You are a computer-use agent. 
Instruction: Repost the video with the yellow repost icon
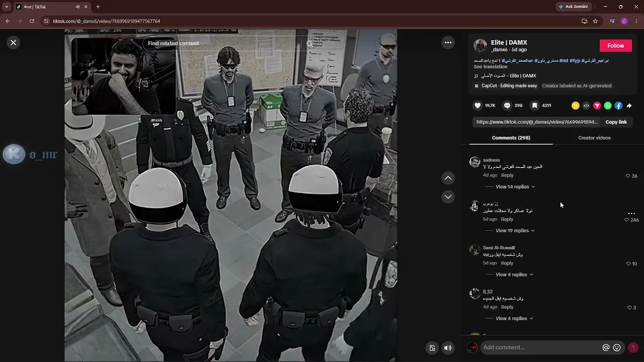point(576,106)
